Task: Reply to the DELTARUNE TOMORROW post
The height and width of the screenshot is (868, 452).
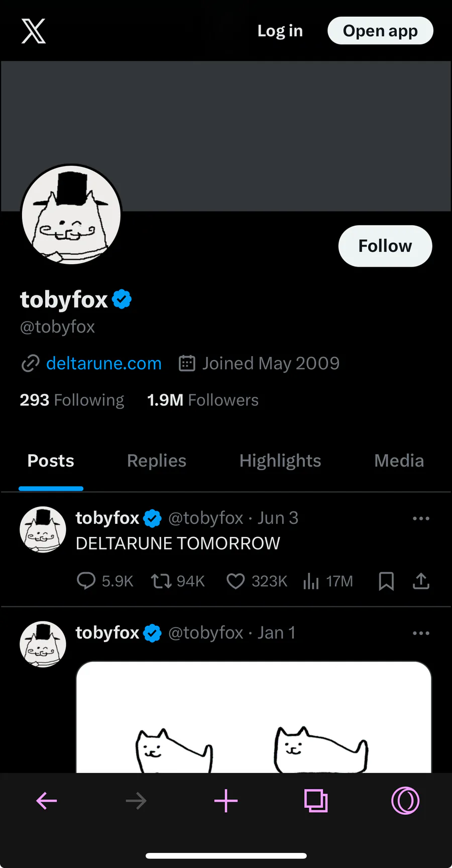Action: 86,581
